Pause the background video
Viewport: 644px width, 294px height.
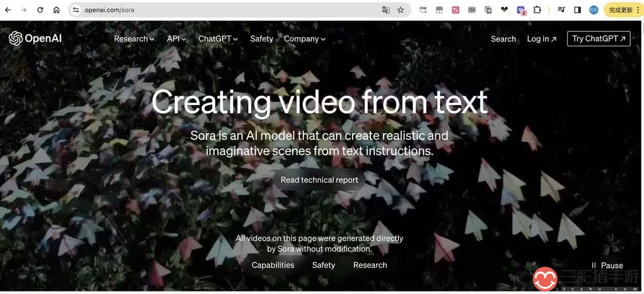(607, 265)
